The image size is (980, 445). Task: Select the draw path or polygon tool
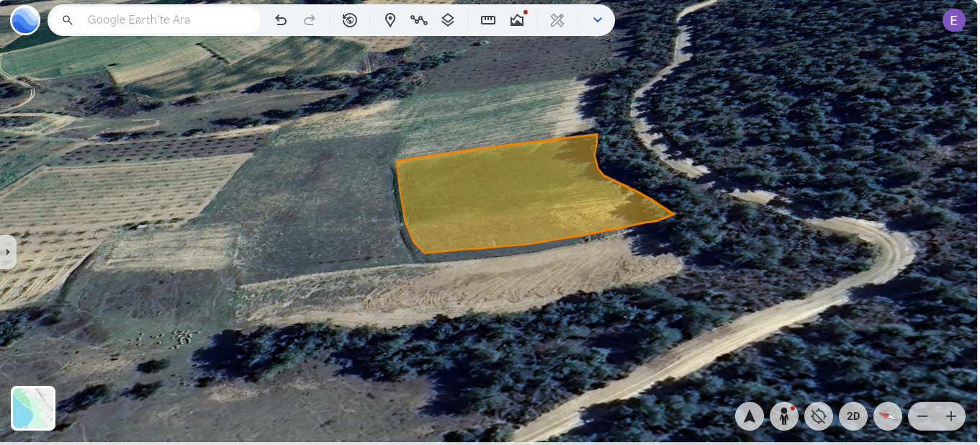(419, 20)
